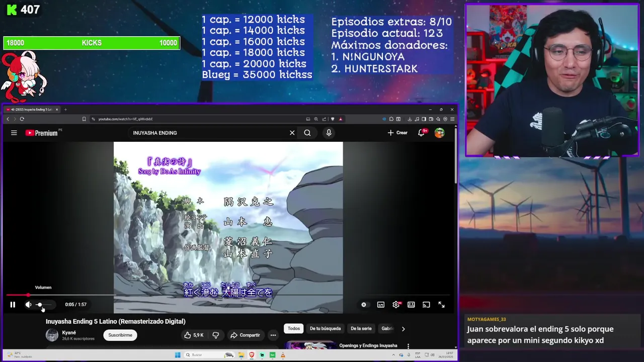Start voice search with the microphone
The height and width of the screenshot is (362, 644).
[x=329, y=133]
